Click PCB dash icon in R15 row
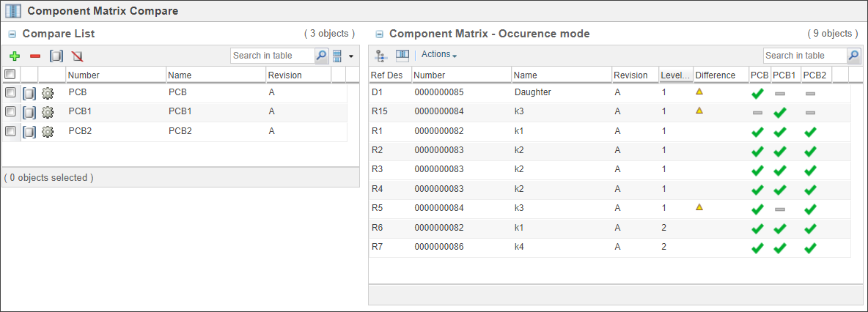The image size is (868, 312). click(758, 113)
